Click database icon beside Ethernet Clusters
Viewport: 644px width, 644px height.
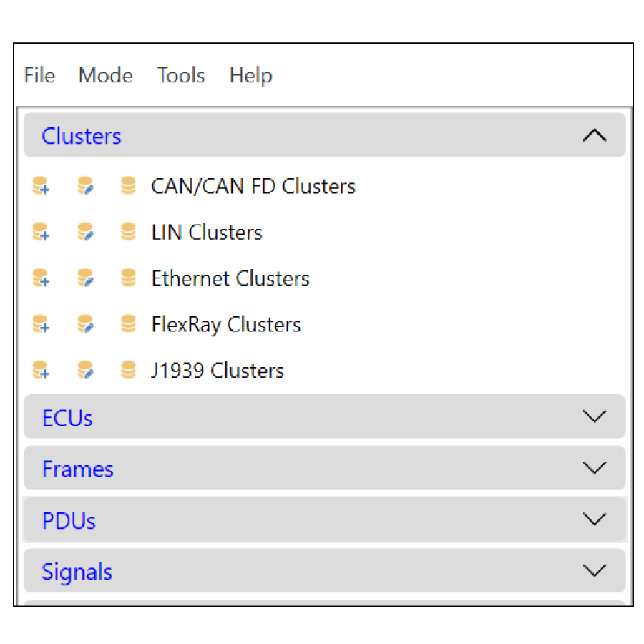pyautogui.click(x=128, y=277)
